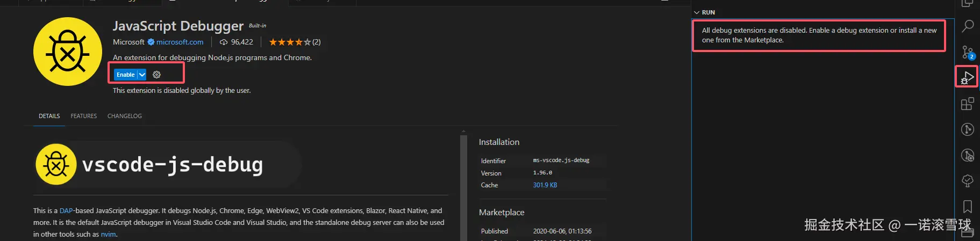Open the Enable button dropdown arrow
This screenshot has width=980, height=241.
pos(142,75)
